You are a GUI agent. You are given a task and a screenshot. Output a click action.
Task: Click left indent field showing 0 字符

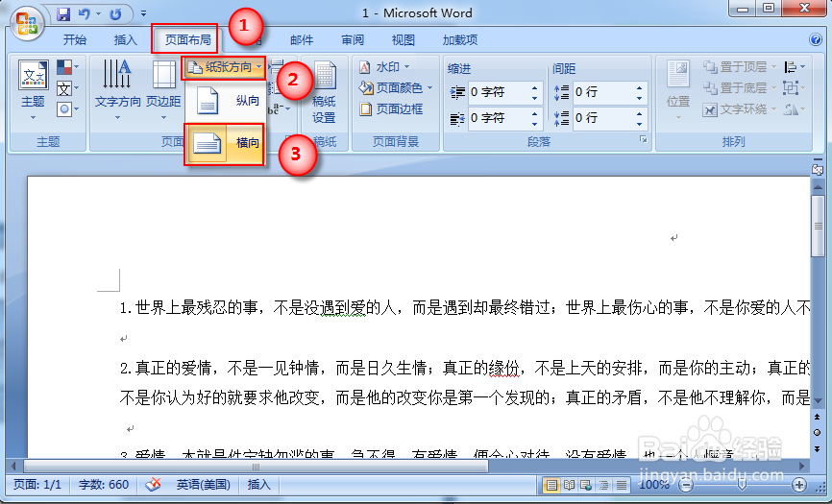[499, 92]
